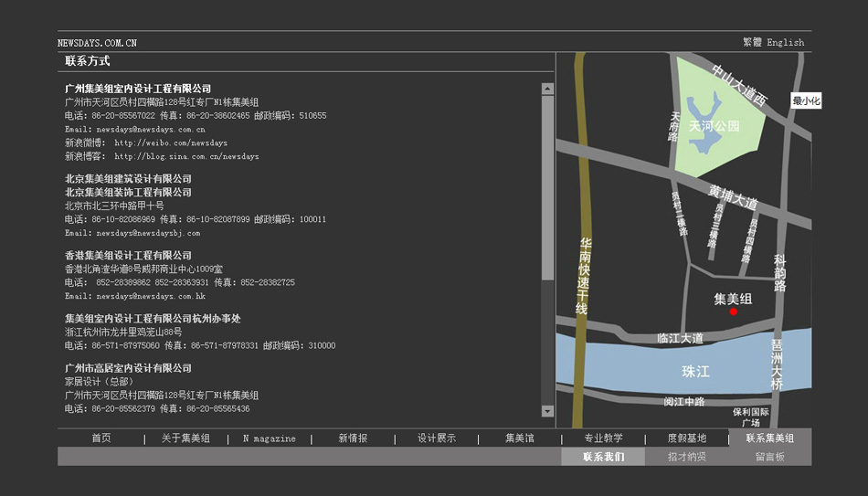
Task: Open the 关于集美组 menu item
Action: click(185, 438)
